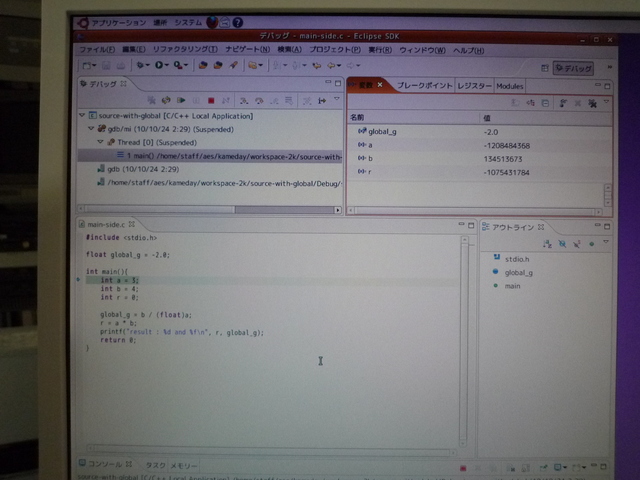Screen dimensions: 640x480
Task: Click the sort outline icon in Outline panel
Action: click(x=546, y=243)
